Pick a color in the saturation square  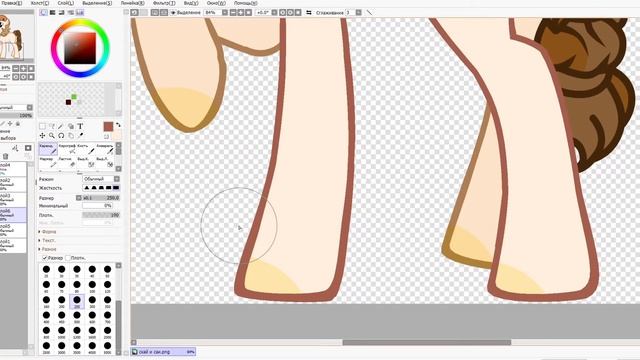click(x=80, y=48)
